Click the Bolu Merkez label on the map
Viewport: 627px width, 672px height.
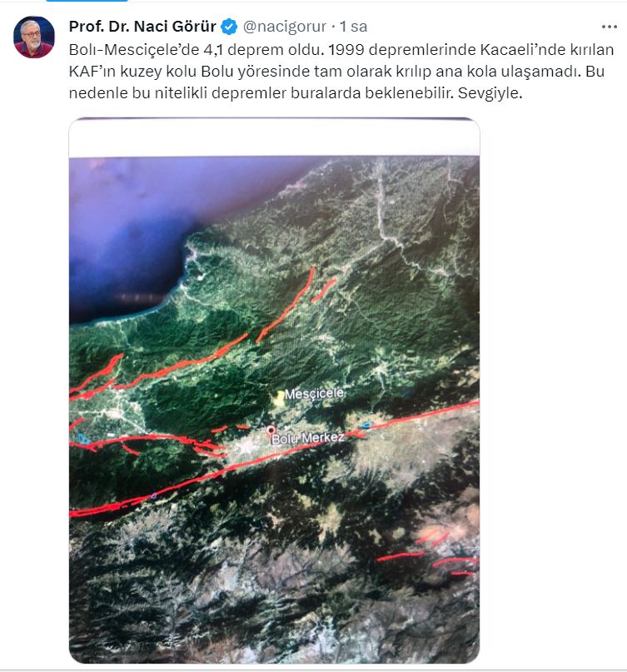coord(308,438)
